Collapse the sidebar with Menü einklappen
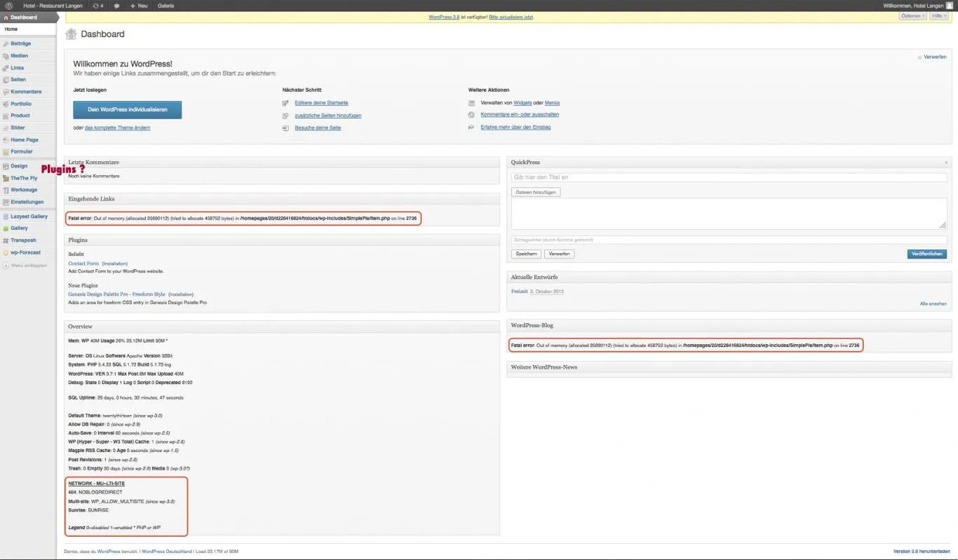Viewport: 958px width, 560px height. tap(25, 266)
